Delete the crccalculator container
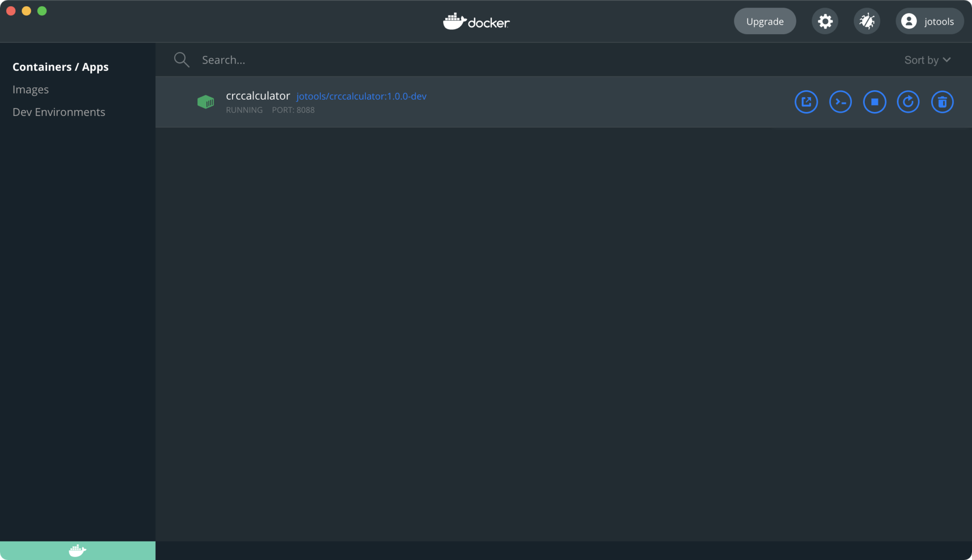Image resolution: width=972 pixels, height=560 pixels. [x=942, y=102]
